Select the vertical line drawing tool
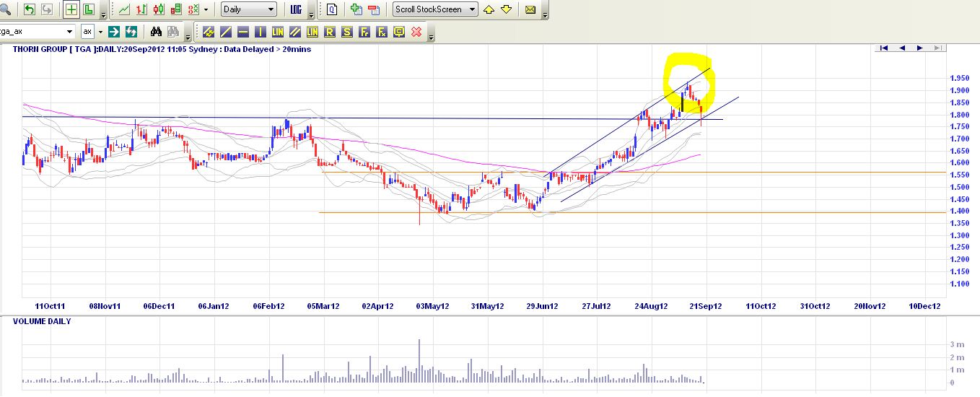 coord(260,32)
